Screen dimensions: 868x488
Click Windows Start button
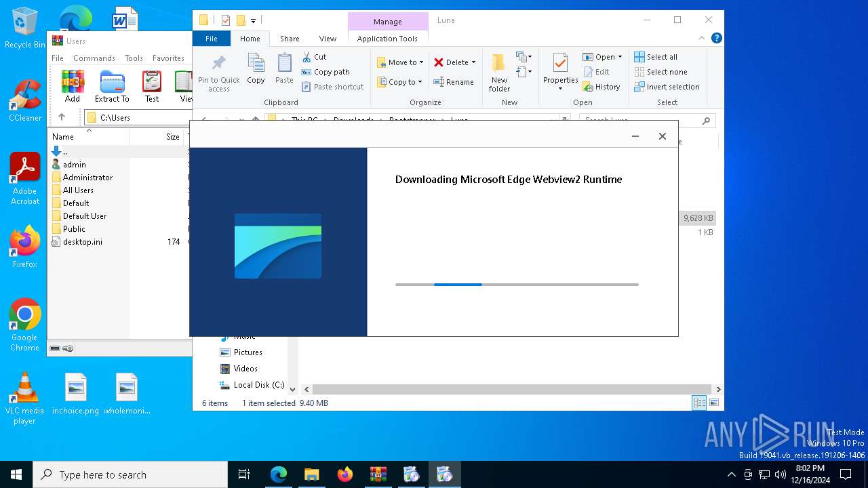pos(16,474)
